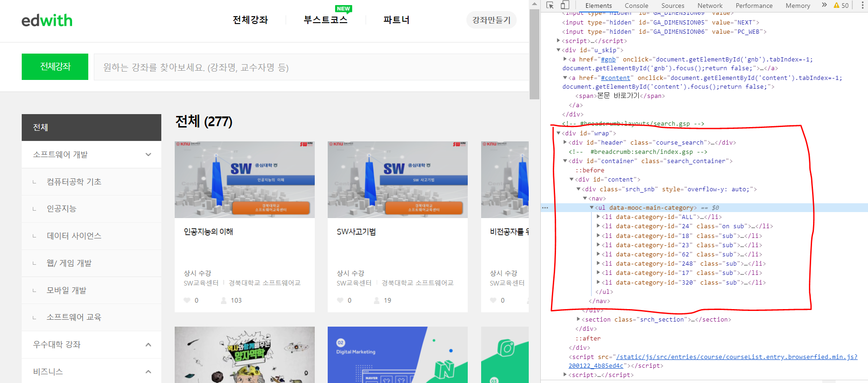Expand the li data-category-id="24" node
This screenshot has height=383, width=868.
point(598,226)
